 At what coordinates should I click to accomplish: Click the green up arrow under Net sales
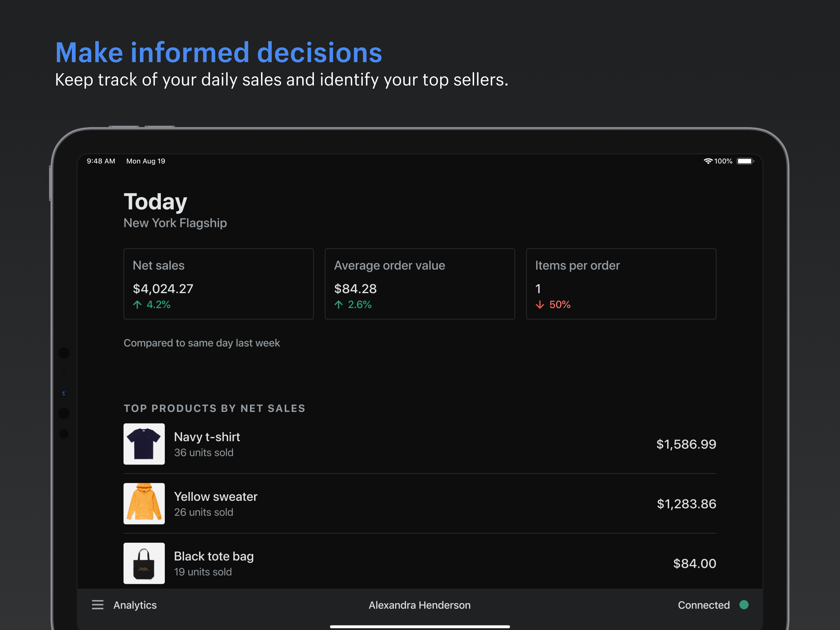coord(137,304)
